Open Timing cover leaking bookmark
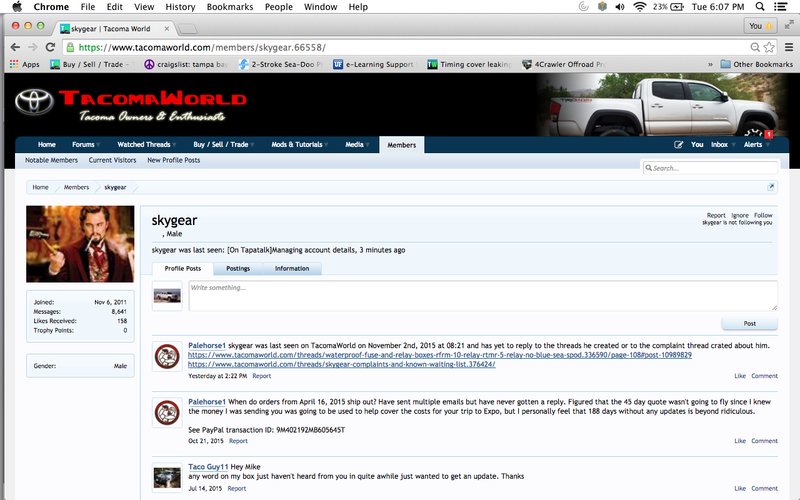Image resolution: width=800 pixels, height=500 pixels. (x=469, y=64)
